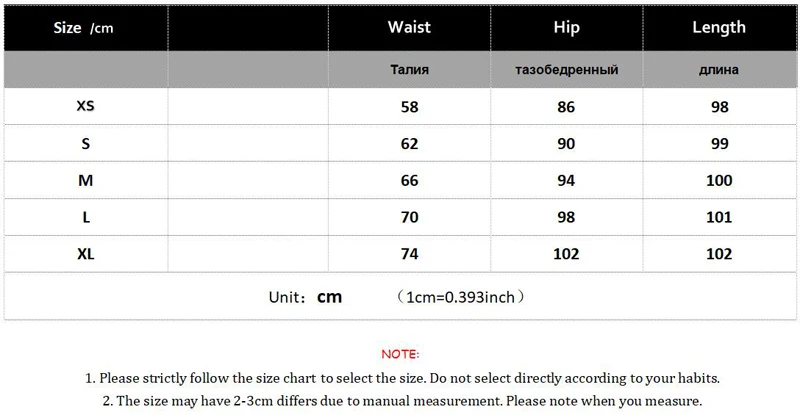Click the Length column header
800x415 pixels.
coord(719,28)
